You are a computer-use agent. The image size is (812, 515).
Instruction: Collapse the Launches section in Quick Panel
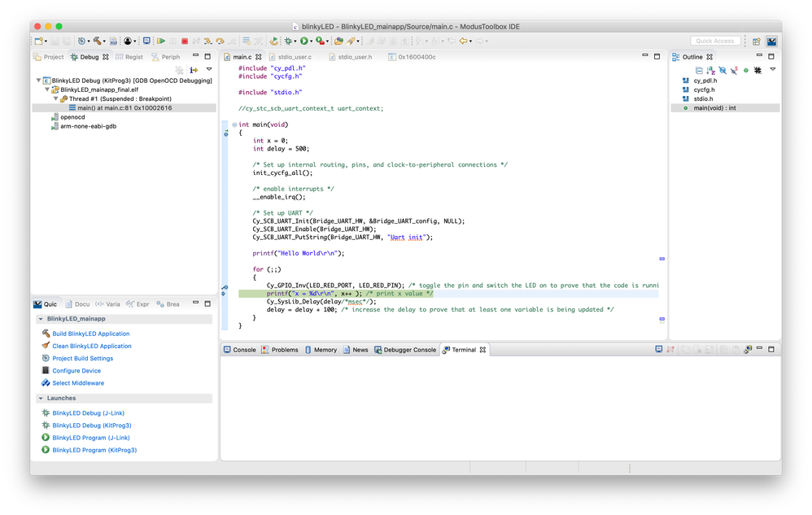pyautogui.click(x=40, y=399)
